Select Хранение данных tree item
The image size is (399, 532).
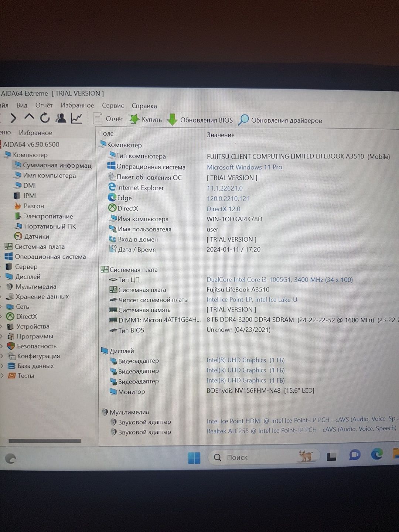point(38,296)
